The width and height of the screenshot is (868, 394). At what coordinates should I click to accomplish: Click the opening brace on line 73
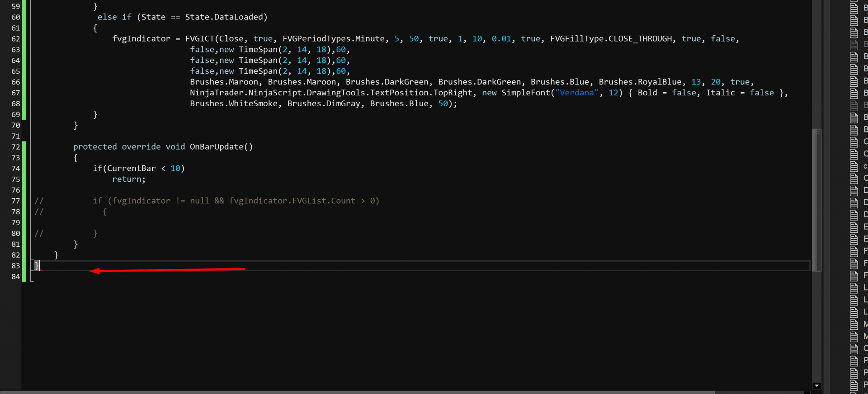coord(75,158)
